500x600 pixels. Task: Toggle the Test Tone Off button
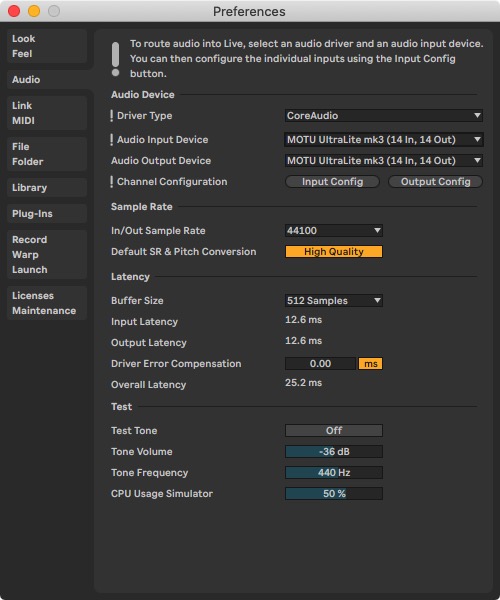coord(334,430)
